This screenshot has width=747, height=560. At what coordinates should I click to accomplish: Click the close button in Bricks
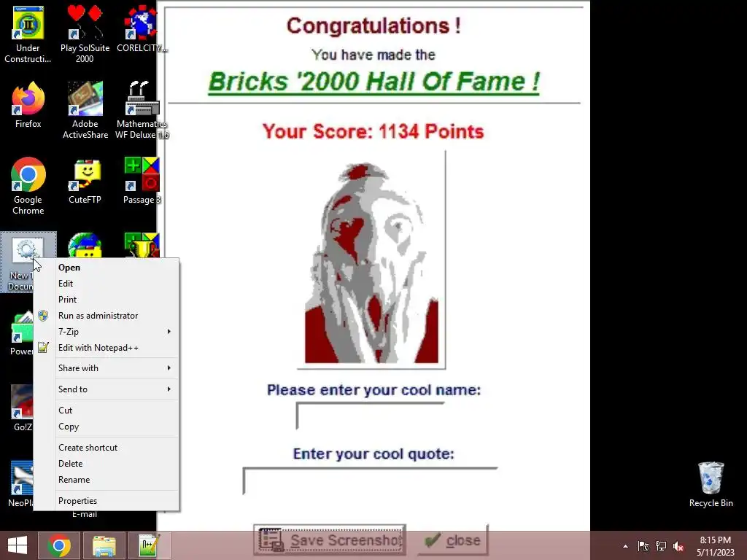coord(453,540)
